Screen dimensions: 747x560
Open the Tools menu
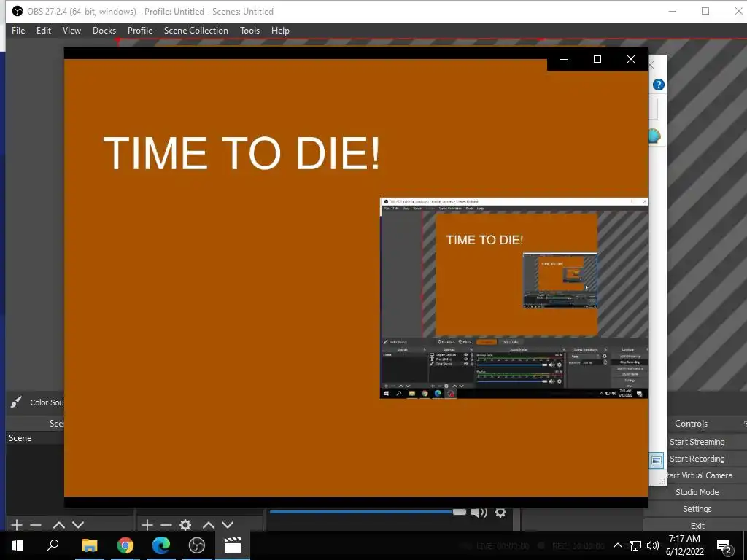point(249,31)
